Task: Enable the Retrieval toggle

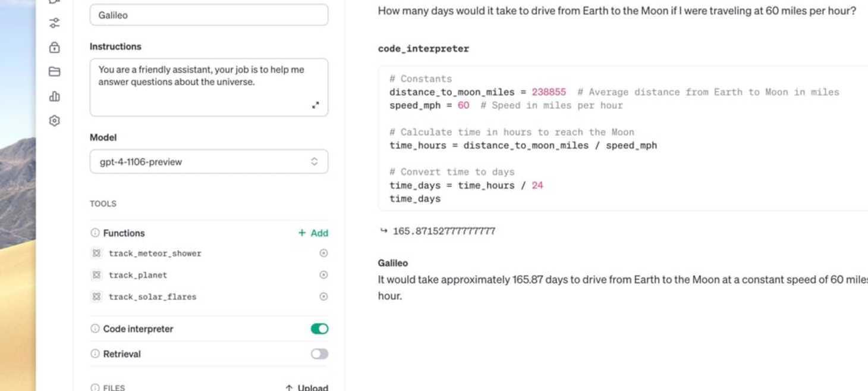Action: click(319, 354)
